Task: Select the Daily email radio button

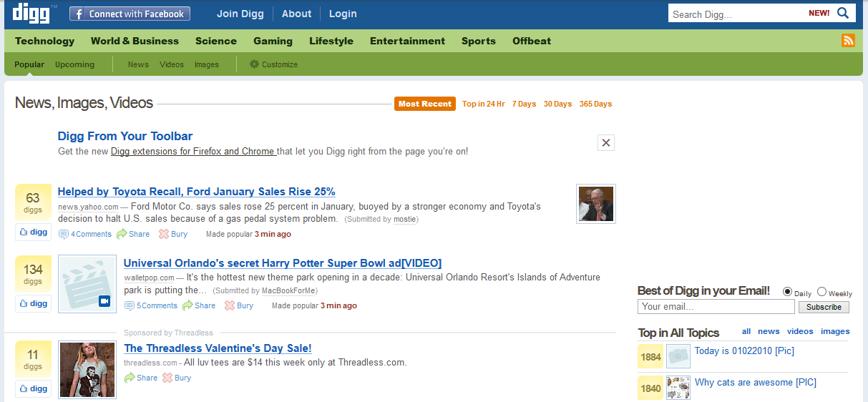Action: pyautogui.click(x=788, y=292)
